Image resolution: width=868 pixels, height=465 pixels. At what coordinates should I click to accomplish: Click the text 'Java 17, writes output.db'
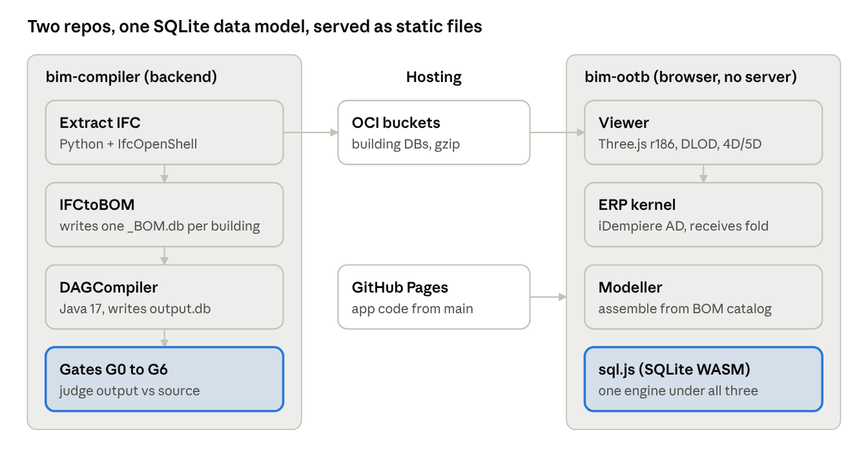point(135,309)
